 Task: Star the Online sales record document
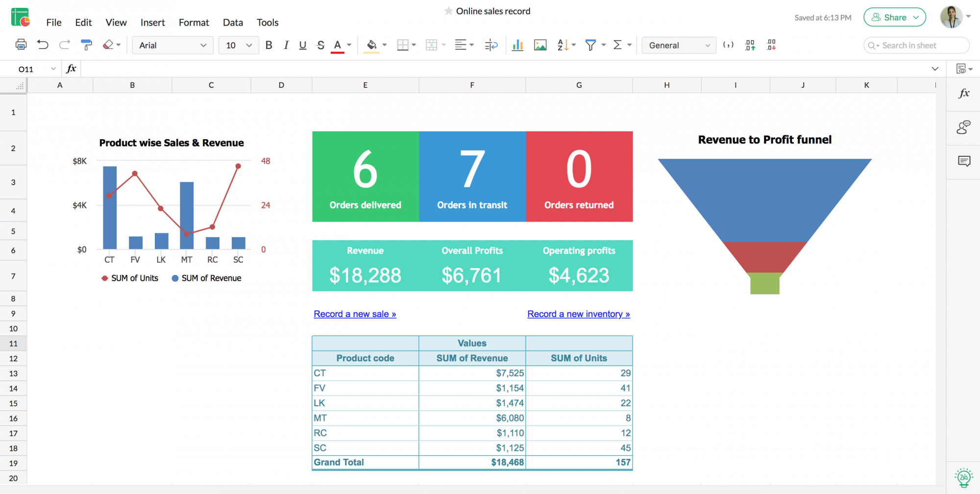pos(448,11)
